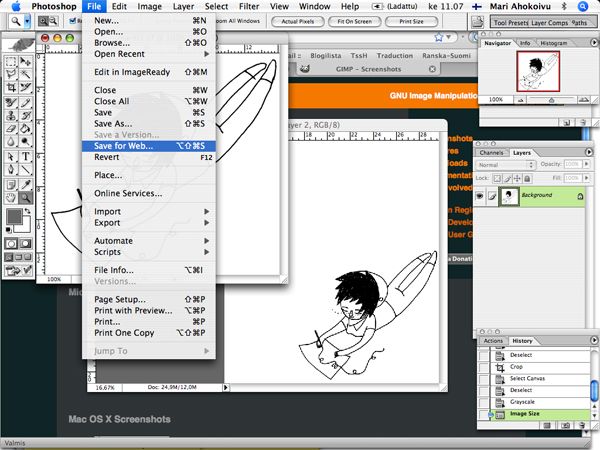The width and height of the screenshot is (600, 450).
Task: Switch to Quick Mask Mode
Action: [26, 243]
